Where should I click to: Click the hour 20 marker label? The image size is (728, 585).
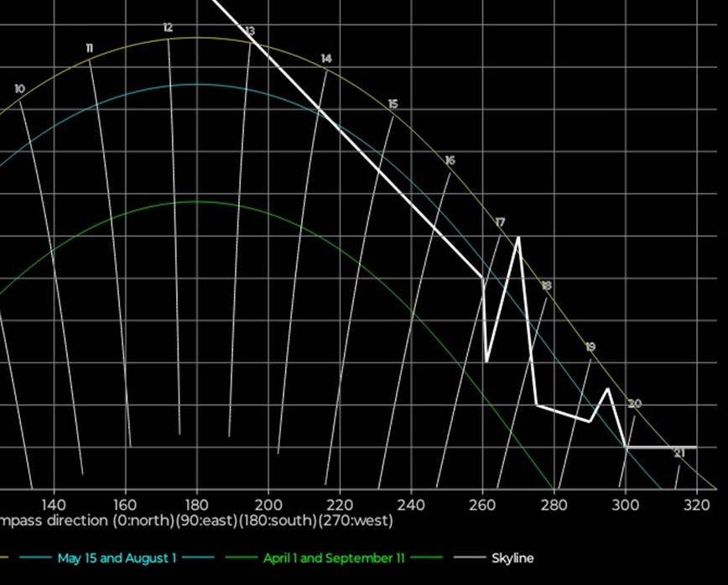(634, 404)
